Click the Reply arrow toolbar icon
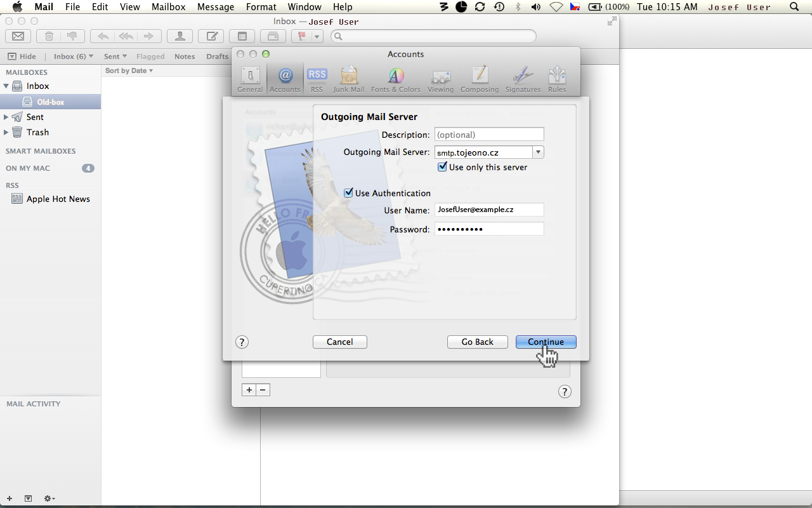 103,36
